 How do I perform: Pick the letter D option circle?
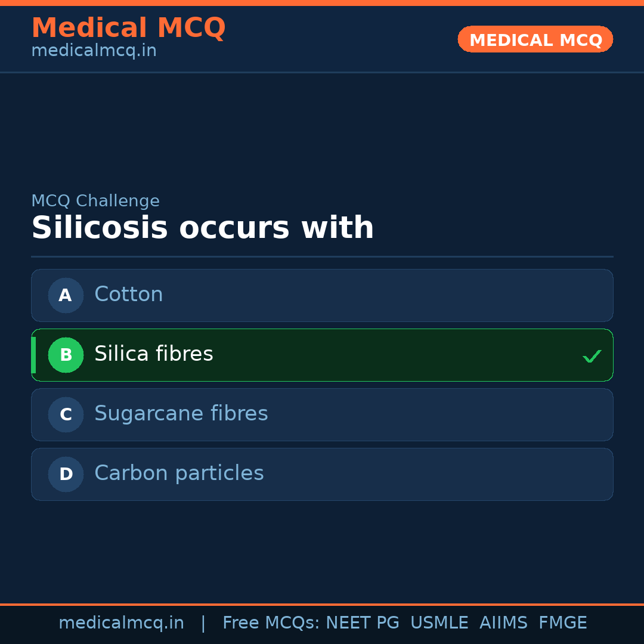point(66,474)
